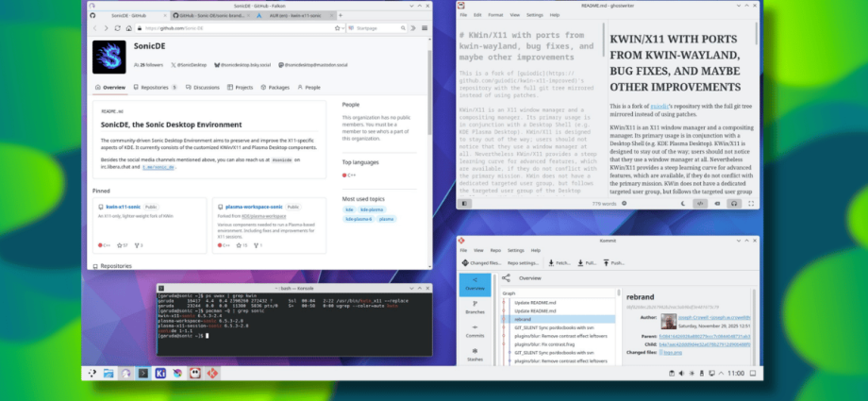The image size is (868, 401).
Task: Switch to the AUR kwin-x11-sonic tab
Action: point(293,15)
